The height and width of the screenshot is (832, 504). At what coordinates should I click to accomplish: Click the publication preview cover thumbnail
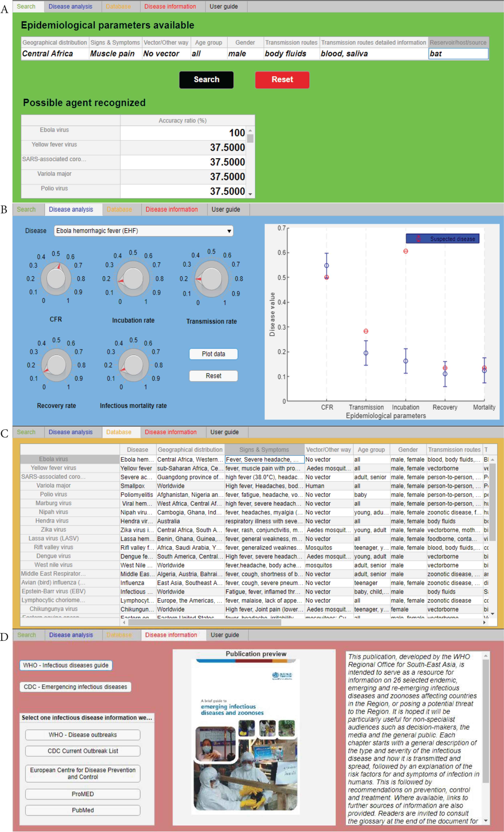[245, 736]
